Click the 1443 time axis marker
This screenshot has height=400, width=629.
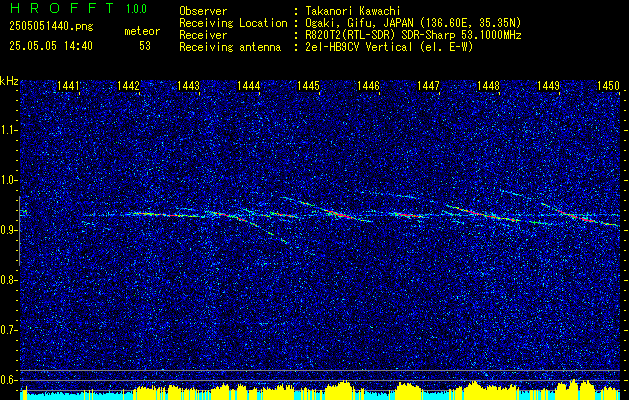pyautogui.click(x=188, y=85)
